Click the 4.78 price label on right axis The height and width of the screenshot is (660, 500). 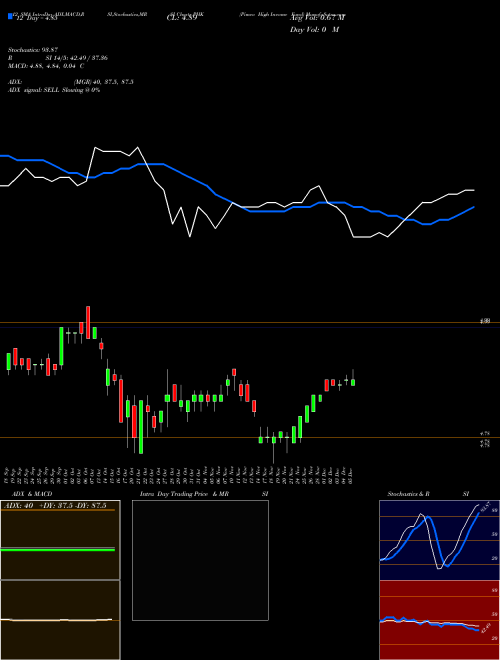(484, 433)
